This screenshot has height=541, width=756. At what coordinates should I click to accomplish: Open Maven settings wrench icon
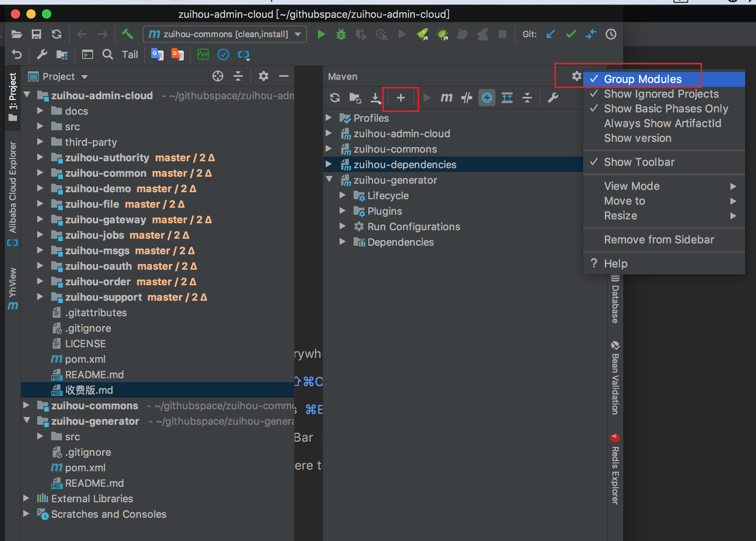[x=553, y=98]
